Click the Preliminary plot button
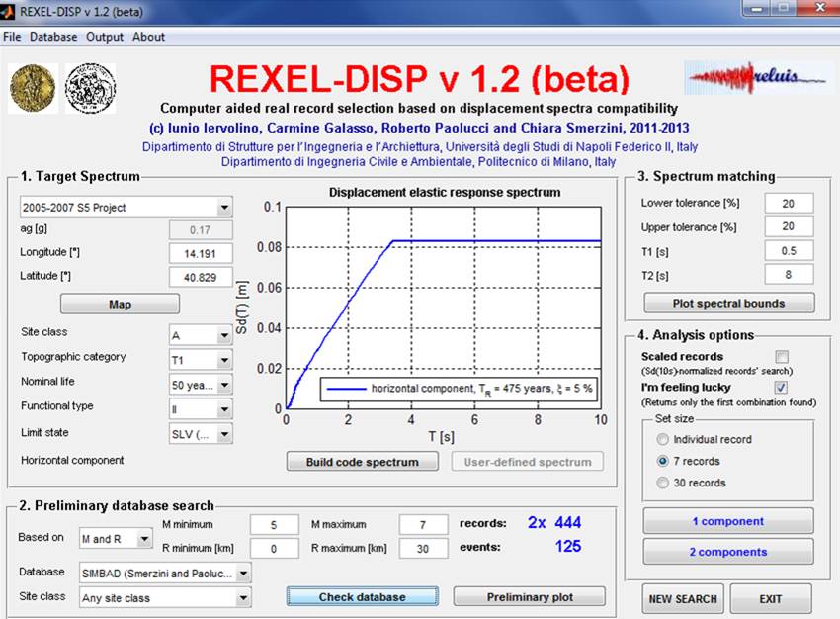Viewport: 840px width, 619px height. click(x=530, y=597)
